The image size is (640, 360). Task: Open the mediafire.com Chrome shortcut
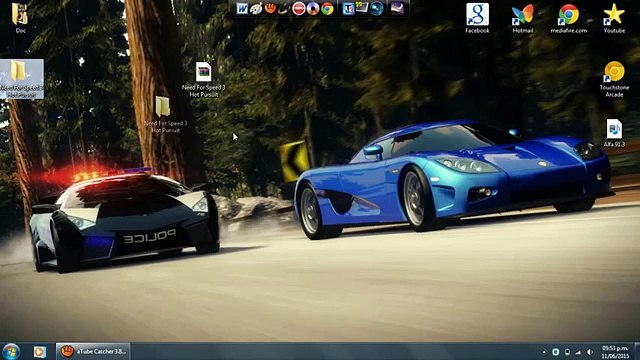point(569,18)
